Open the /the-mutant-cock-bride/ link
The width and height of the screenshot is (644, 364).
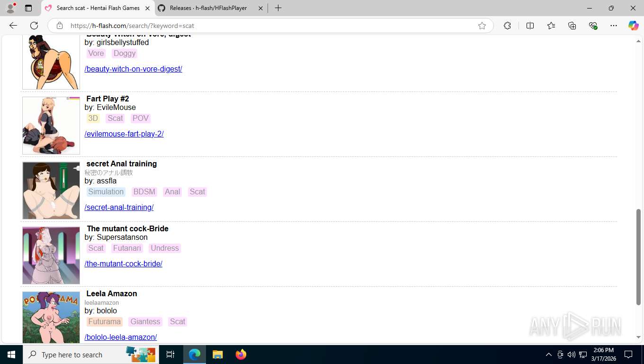[x=123, y=264]
